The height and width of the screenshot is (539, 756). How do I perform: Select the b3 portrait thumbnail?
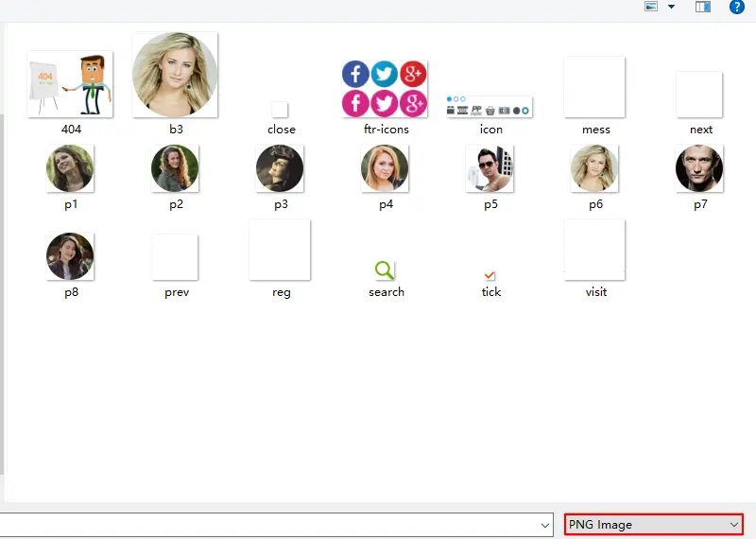[175, 75]
